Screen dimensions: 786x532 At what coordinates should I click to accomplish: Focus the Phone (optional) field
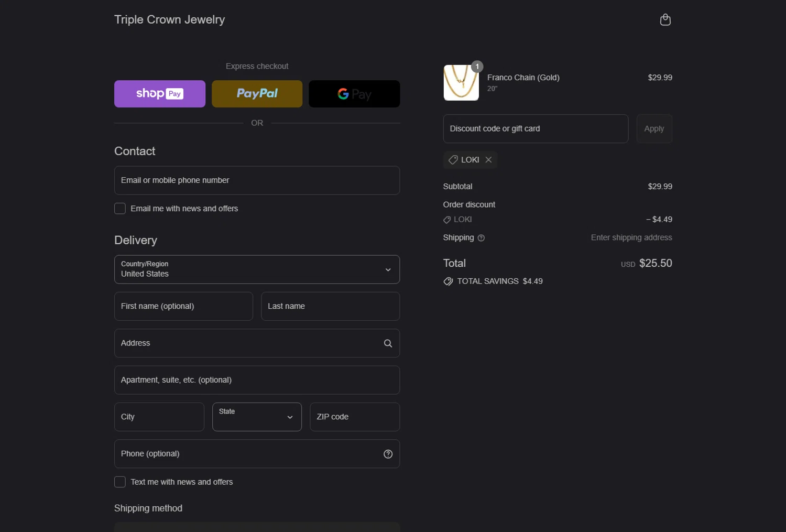[257, 454]
